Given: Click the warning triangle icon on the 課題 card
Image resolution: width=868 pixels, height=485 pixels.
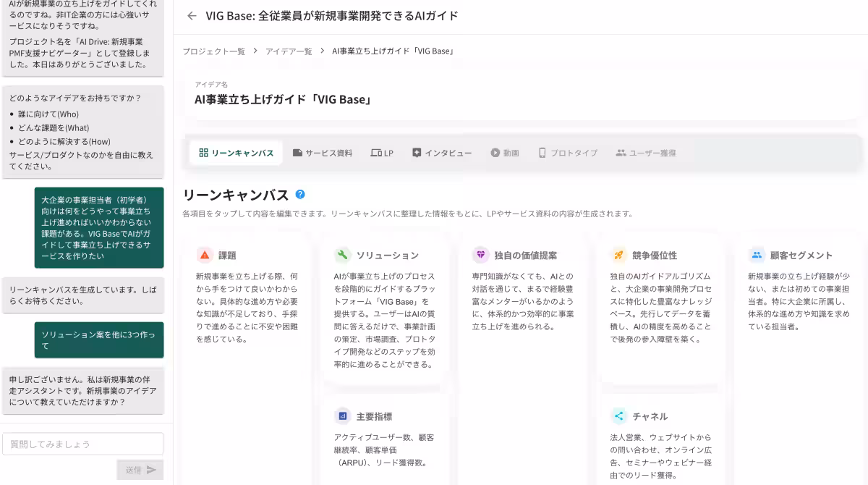Looking at the screenshot, I should click(204, 255).
